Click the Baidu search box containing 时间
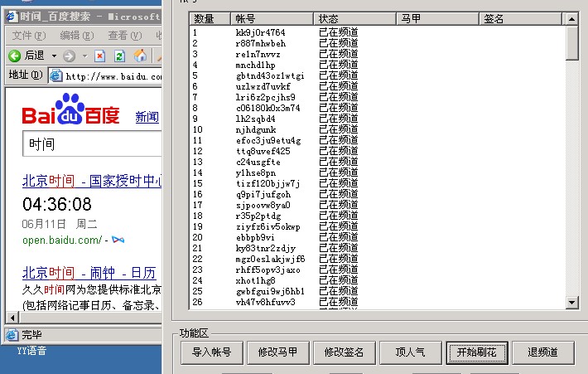 92,143
